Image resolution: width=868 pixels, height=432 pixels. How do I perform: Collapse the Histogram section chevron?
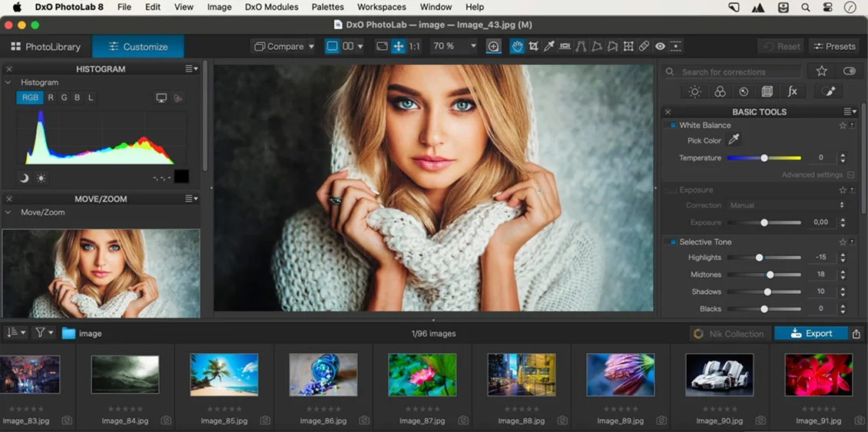(8, 82)
